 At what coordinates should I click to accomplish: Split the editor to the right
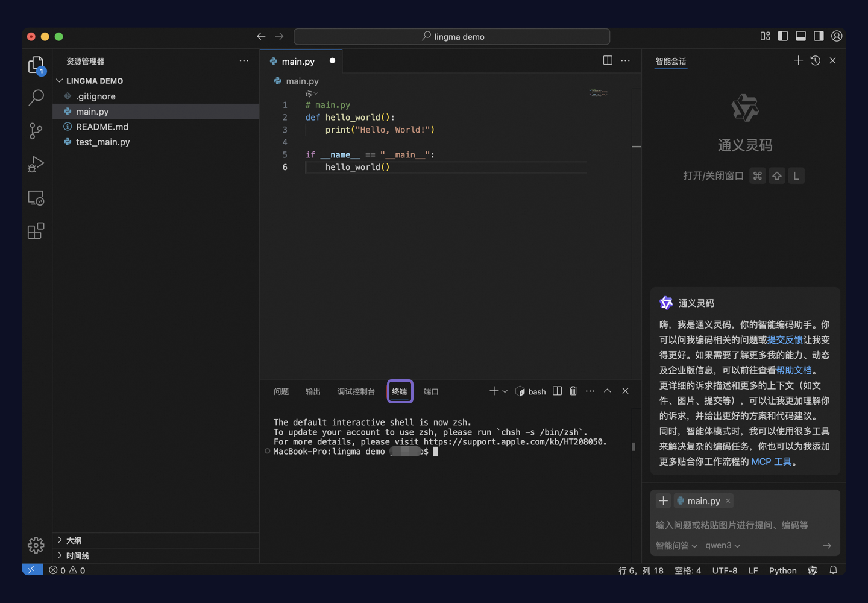tap(608, 60)
